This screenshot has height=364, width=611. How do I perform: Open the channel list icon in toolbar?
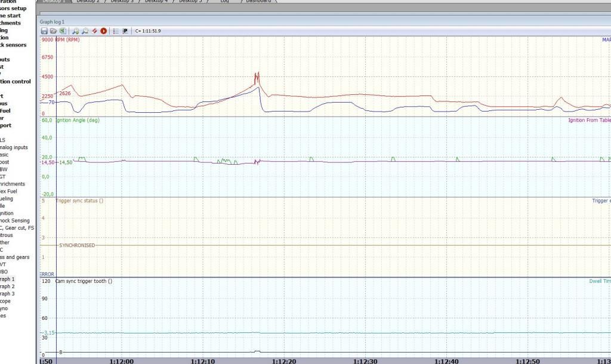tap(116, 31)
